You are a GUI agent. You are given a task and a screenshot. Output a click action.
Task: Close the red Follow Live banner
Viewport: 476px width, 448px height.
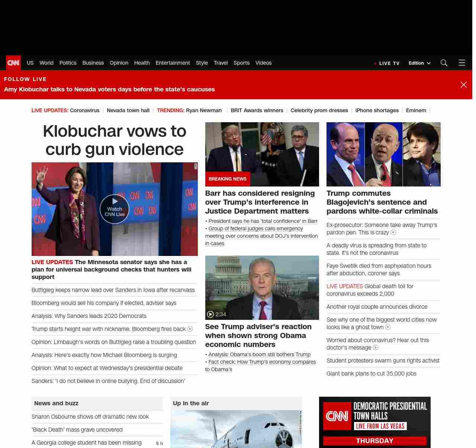click(x=463, y=85)
